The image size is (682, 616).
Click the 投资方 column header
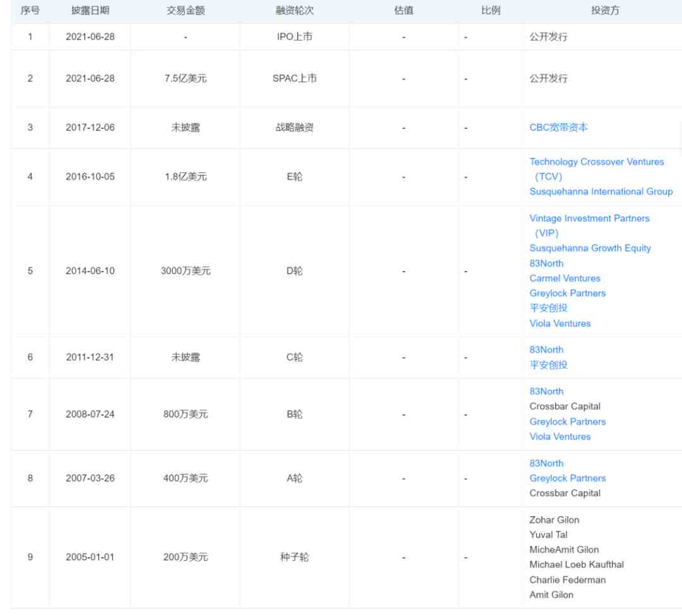pos(605,11)
